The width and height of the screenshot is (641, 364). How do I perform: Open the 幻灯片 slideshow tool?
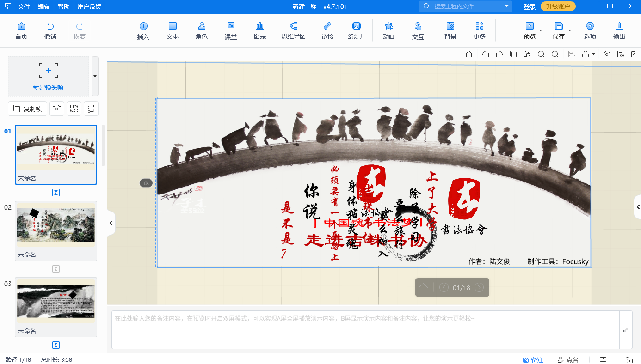[x=357, y=31]
